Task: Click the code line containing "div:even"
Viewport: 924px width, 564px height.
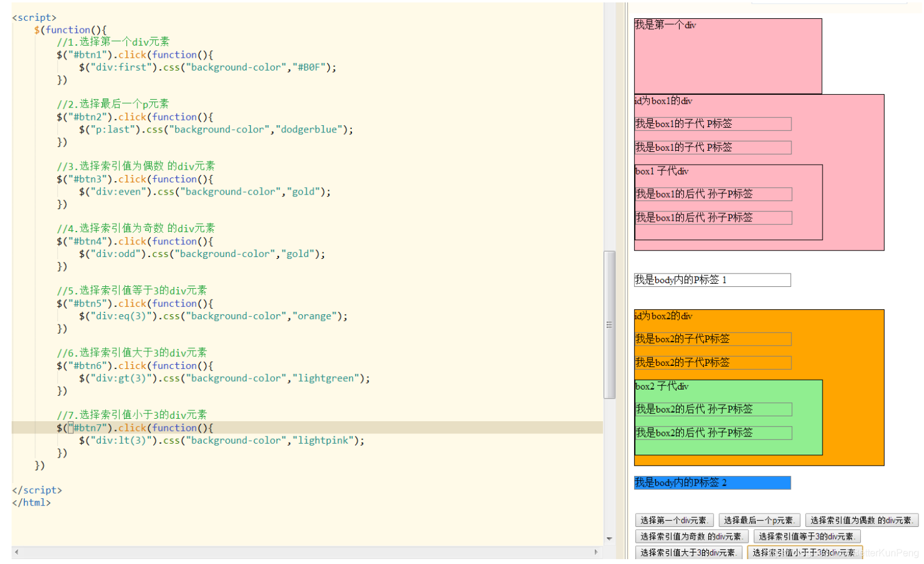Action: pyautogui.click(x=205, y=191)
